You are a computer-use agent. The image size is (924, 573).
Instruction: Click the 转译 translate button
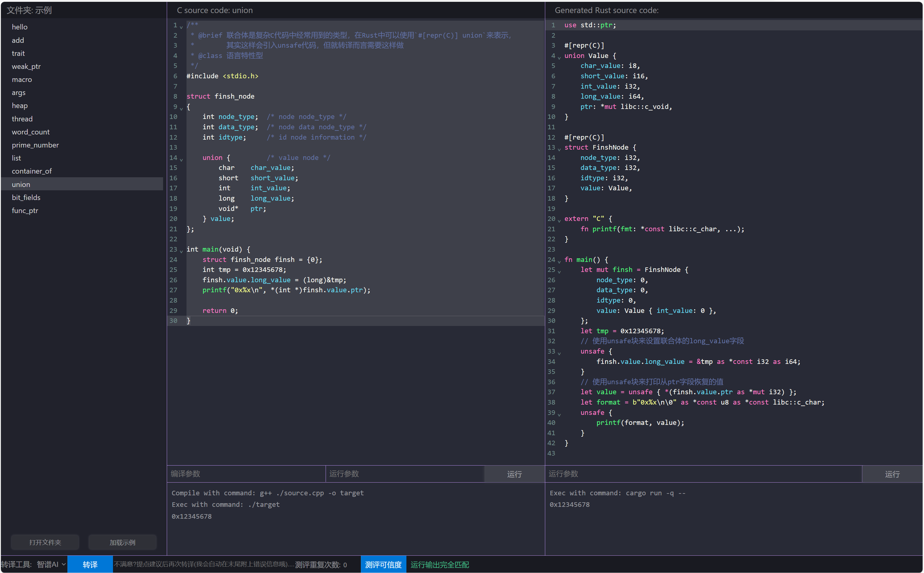(x=90, y=565)
